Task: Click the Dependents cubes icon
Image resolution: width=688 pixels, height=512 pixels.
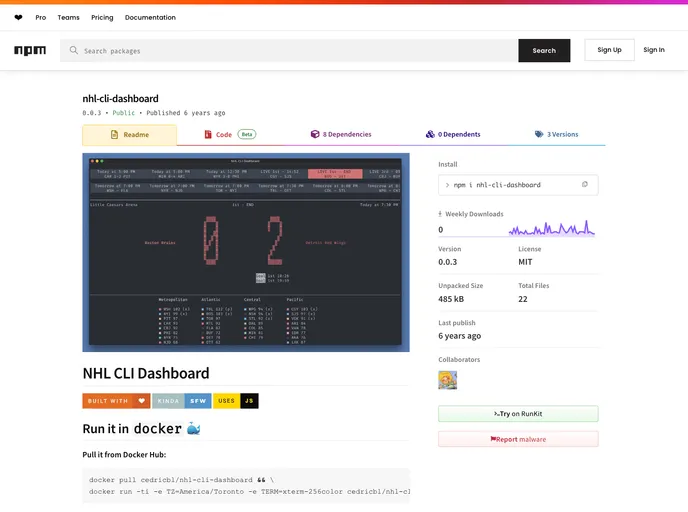Action: click(x=430, y=134)
